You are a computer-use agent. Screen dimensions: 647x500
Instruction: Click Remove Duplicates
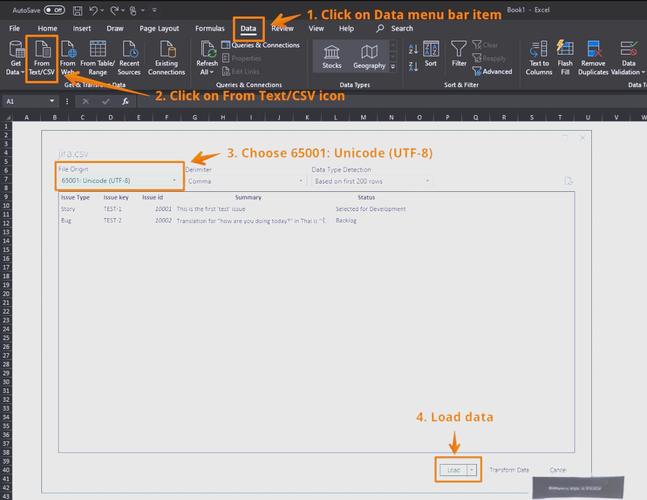pyautogui.click(x=593, y=58)
